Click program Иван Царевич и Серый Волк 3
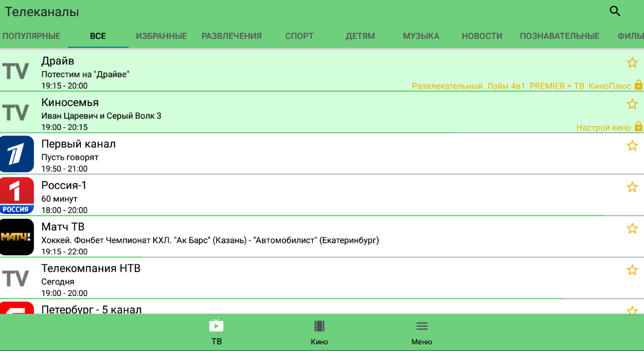Image resolution: width=644 pixels, height=351 pixels. pyautogui.click(x=101, y=116)
